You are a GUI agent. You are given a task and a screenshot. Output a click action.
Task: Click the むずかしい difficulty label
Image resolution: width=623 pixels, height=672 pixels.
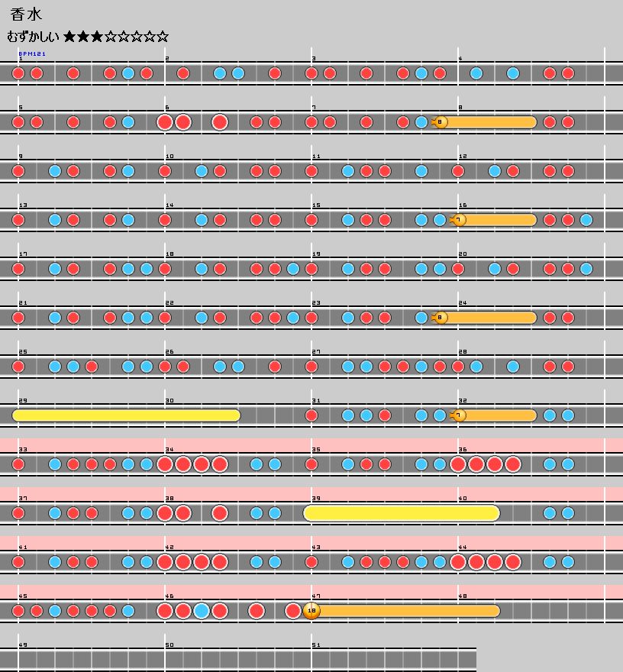(33, 37)
